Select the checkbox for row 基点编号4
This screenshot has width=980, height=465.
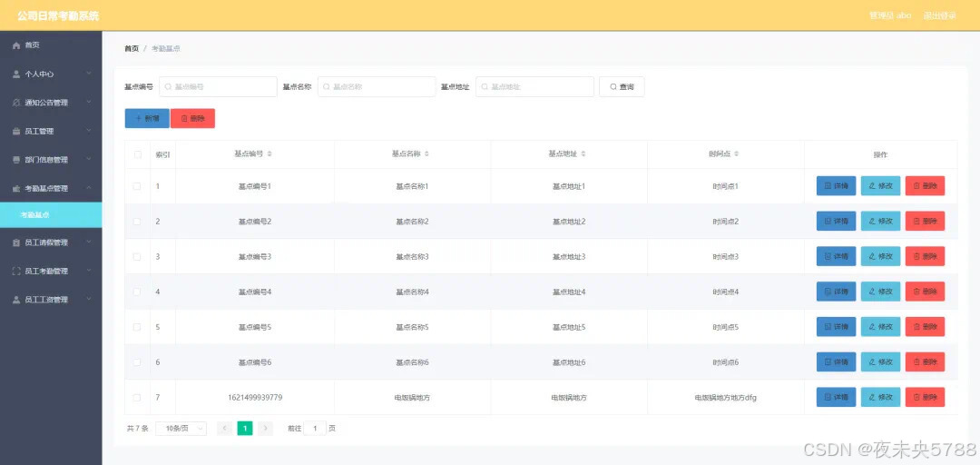(138, 292)
